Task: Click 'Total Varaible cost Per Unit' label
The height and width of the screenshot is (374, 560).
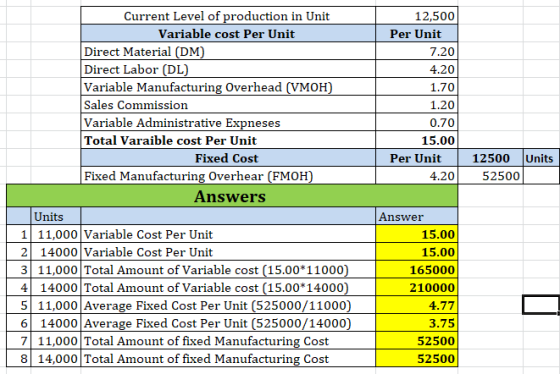Action: (228, 140)
